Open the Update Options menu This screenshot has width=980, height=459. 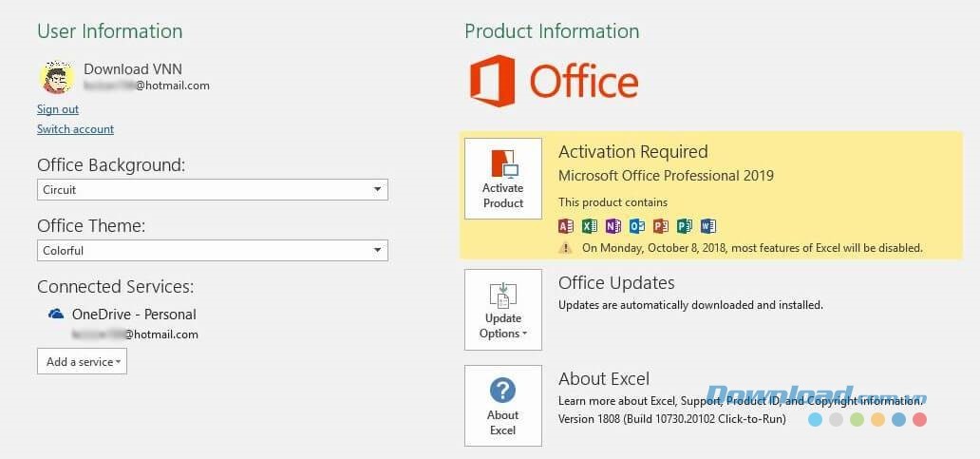tap(503, 310)
